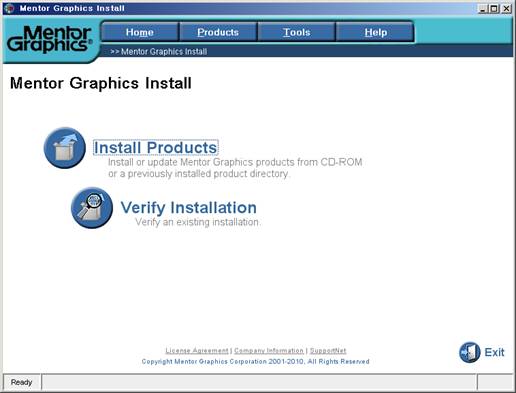The image size is (516, 393).
Task: Click the breadcrumb 'Mentor Graphics Install'
Action: point(164,52)
